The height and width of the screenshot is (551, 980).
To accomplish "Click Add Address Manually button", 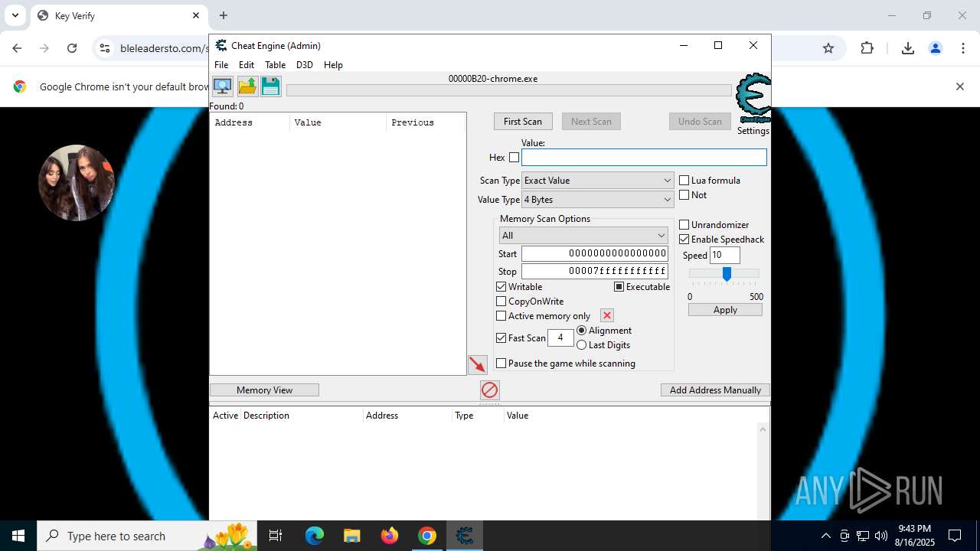I will (715, 390).
